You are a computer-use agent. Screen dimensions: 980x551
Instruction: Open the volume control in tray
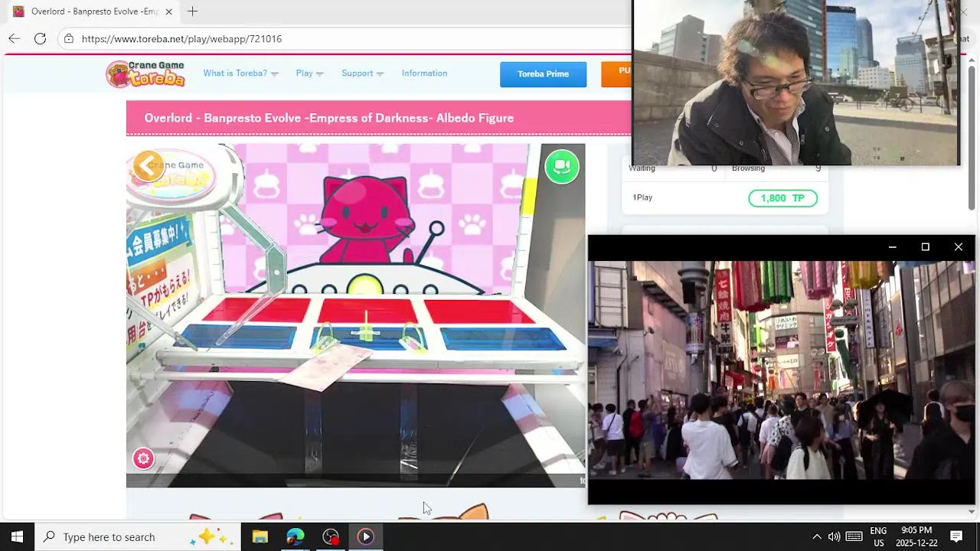[834, 536]
